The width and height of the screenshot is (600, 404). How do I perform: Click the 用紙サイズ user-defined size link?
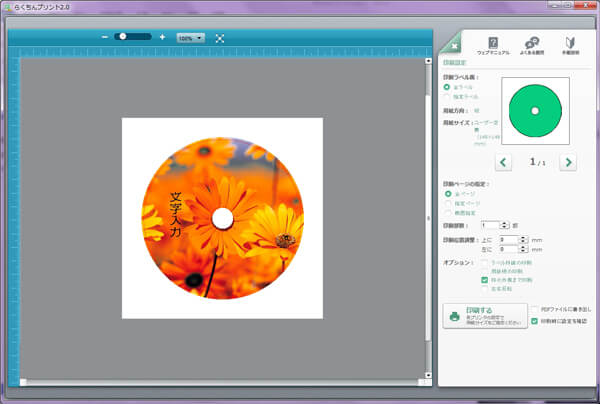point(487,133)
